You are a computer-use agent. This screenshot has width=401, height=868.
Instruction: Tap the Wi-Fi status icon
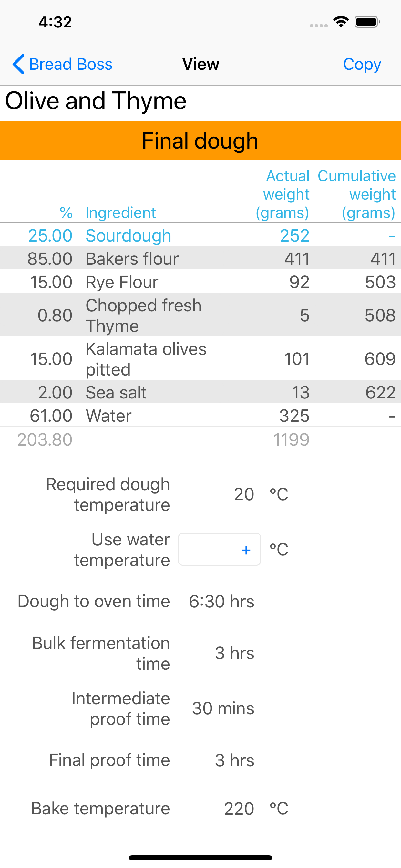(x=341, y=22)
